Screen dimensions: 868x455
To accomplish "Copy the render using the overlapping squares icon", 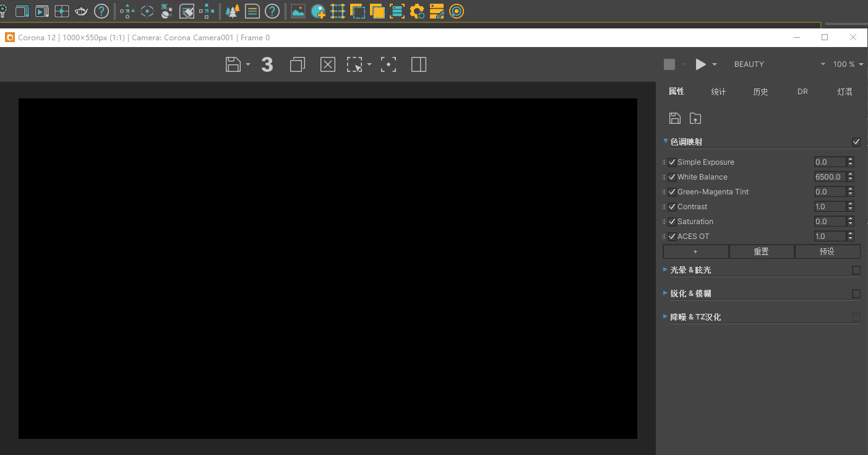I will 298,64.
